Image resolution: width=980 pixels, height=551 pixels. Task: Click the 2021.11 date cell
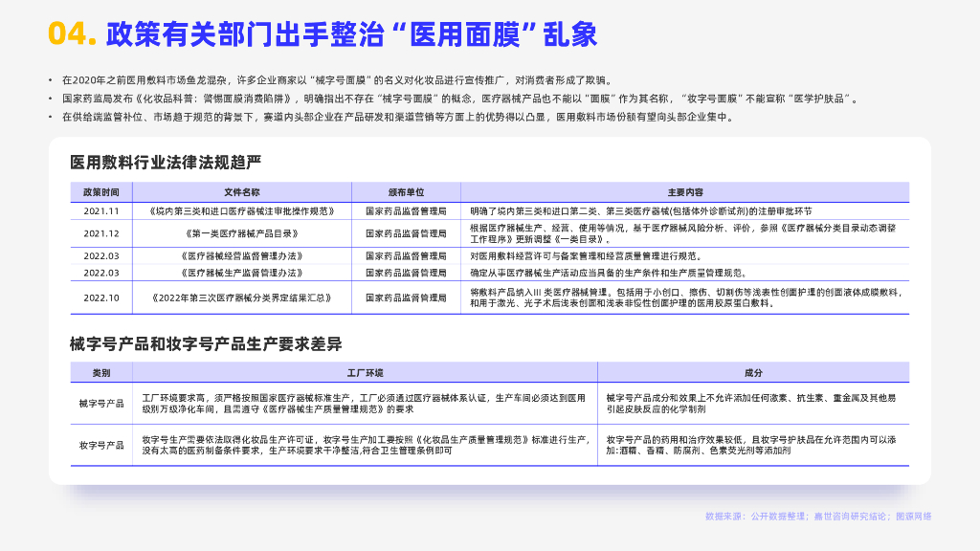click(101, 210)
